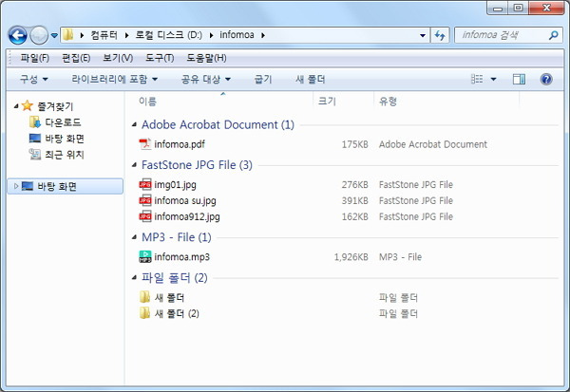Screen dimensions: 570x392
Task: Click JPG icon of infomoa su.jpg
Action: [145, 200]
